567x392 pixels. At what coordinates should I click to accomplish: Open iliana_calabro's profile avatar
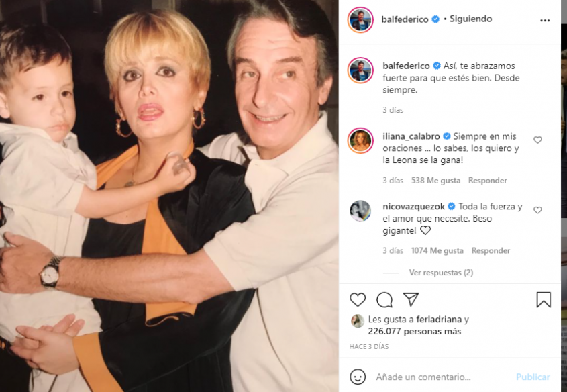360,140
